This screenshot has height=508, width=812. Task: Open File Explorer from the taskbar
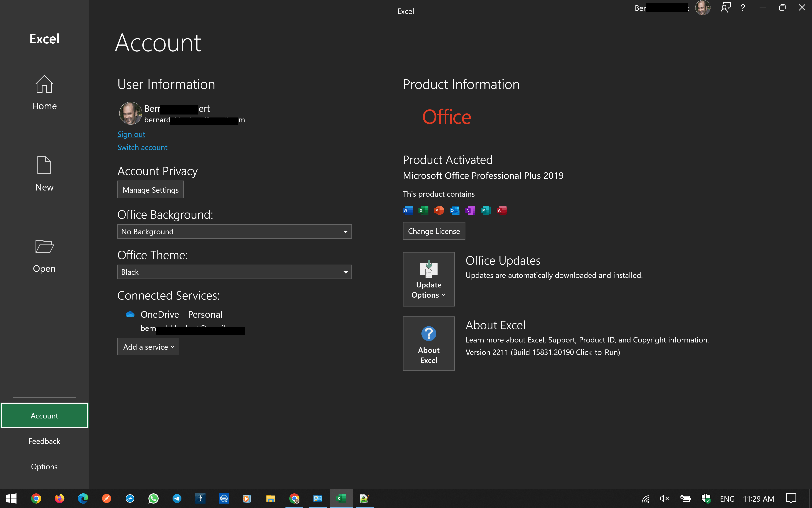click(x=271, y=499)
